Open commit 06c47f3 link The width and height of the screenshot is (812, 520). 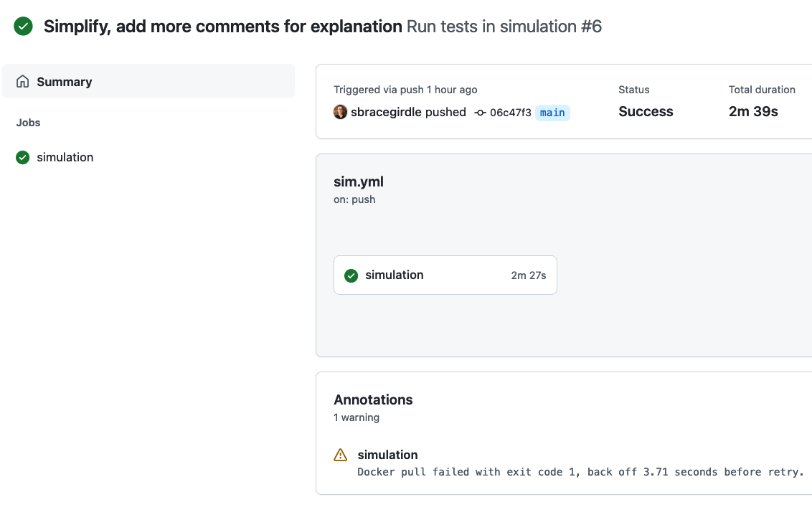pos(510,113)
